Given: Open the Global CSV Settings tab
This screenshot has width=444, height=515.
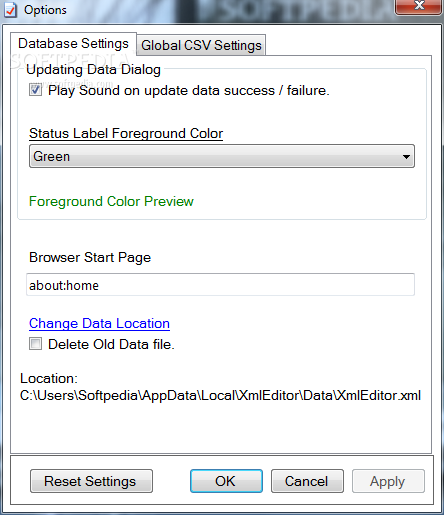Looking at the screenshot, I should (x=201, y=45).
